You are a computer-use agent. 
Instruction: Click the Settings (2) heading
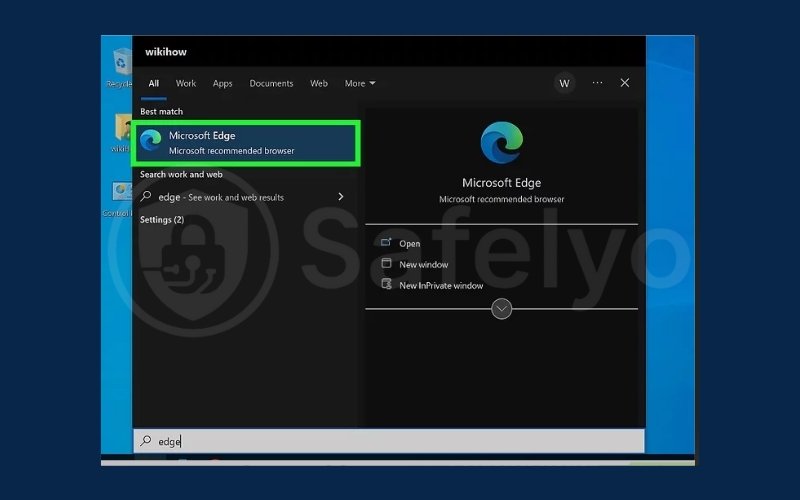pyautogui.click(x=162, y=220)
